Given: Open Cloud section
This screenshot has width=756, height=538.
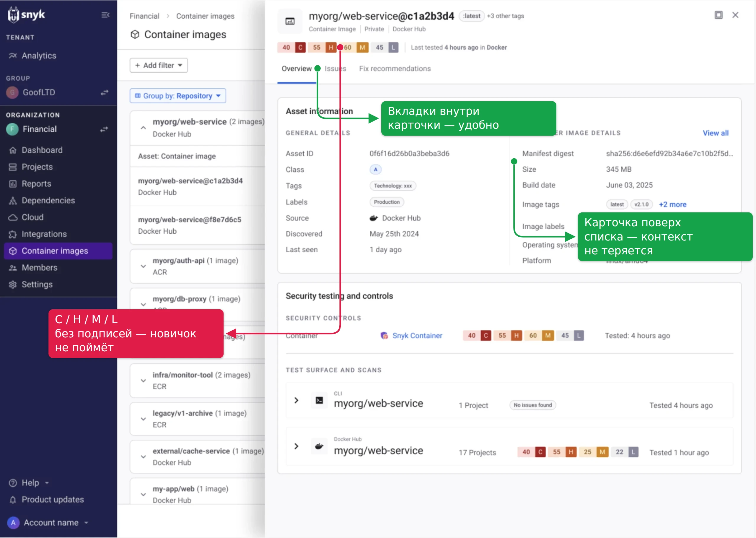Looking at the screenshot, I should [x=26, y=217].
